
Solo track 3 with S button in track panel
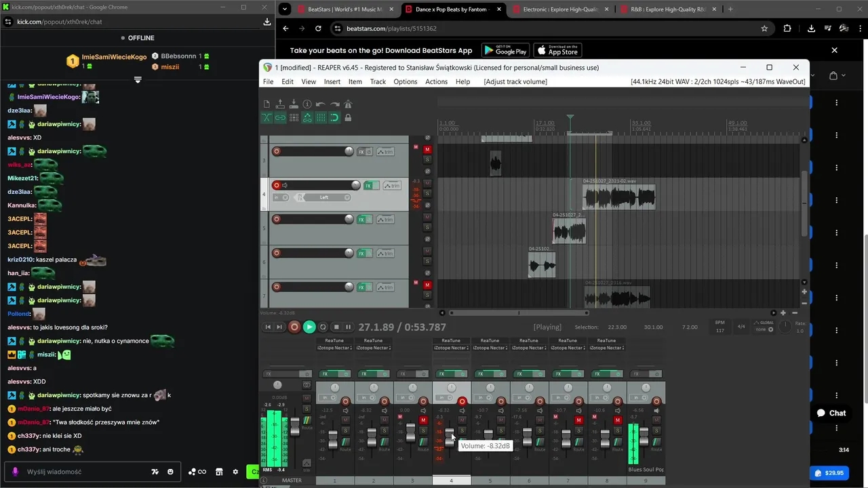point(427,159)
